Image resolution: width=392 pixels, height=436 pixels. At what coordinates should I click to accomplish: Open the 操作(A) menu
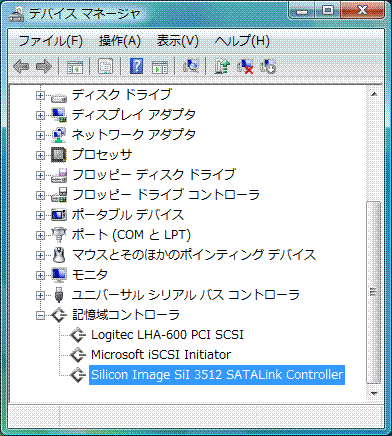pyautogui.click(x=120, y=41)
